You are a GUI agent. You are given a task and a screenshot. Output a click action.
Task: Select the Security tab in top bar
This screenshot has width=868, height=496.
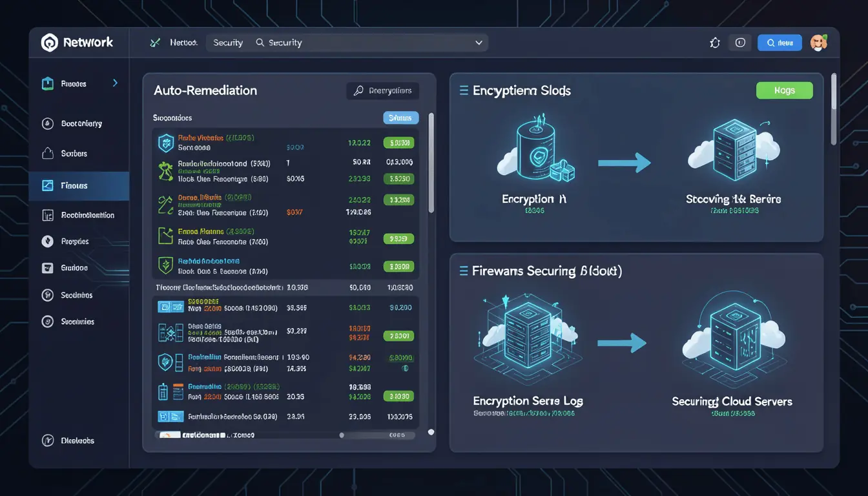point(227,43)
